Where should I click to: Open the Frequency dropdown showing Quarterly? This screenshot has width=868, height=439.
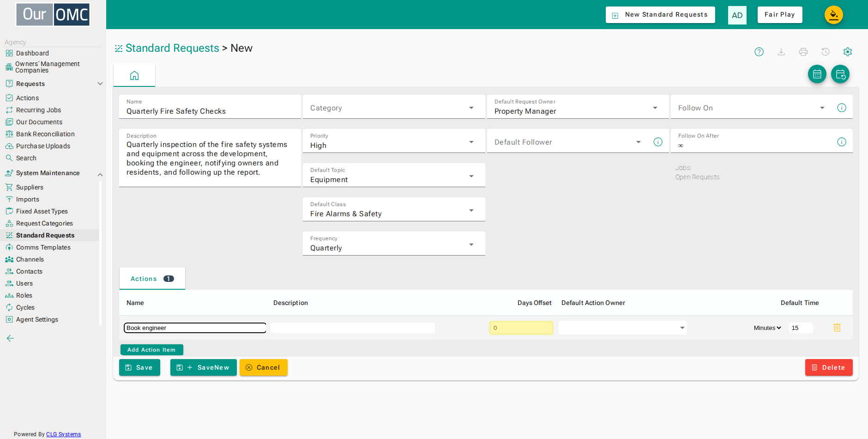[x=394, y=244]
